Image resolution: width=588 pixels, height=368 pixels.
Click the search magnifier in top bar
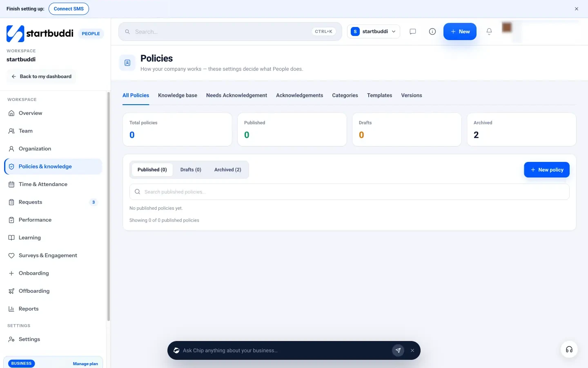[x=127, y=31]
